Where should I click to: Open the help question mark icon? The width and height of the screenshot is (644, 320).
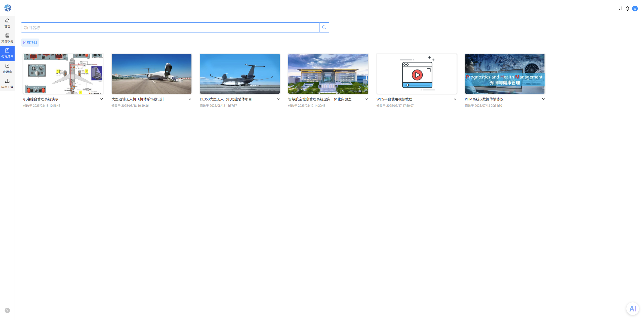click(7, 310)
